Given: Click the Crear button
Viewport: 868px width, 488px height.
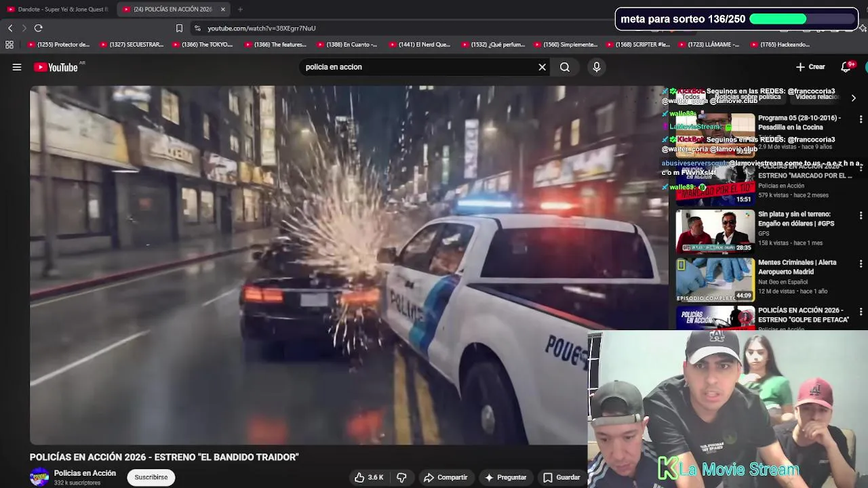Looking at the screenshot, I should [810, 67].
